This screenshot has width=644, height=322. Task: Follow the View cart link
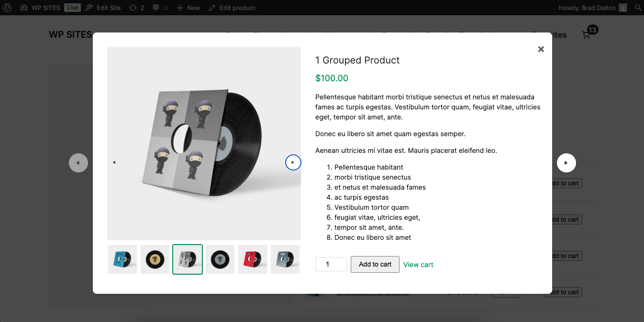coord(418,265)
